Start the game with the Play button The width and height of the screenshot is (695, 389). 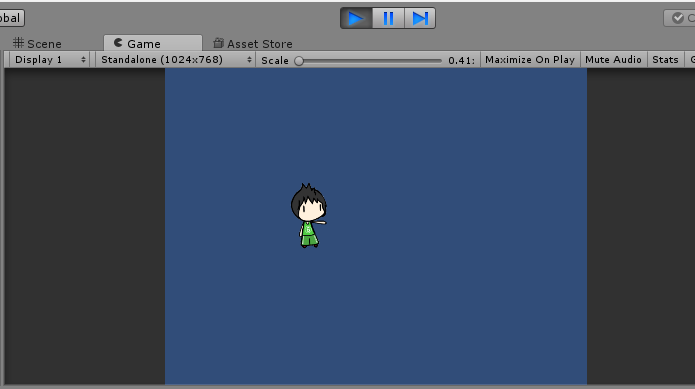point(356,18)
